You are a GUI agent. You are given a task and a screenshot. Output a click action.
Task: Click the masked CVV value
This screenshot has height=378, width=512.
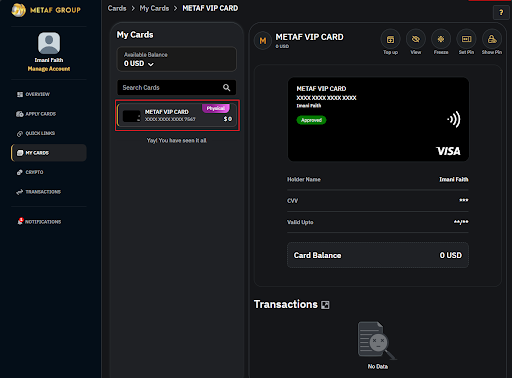(464, 201)
